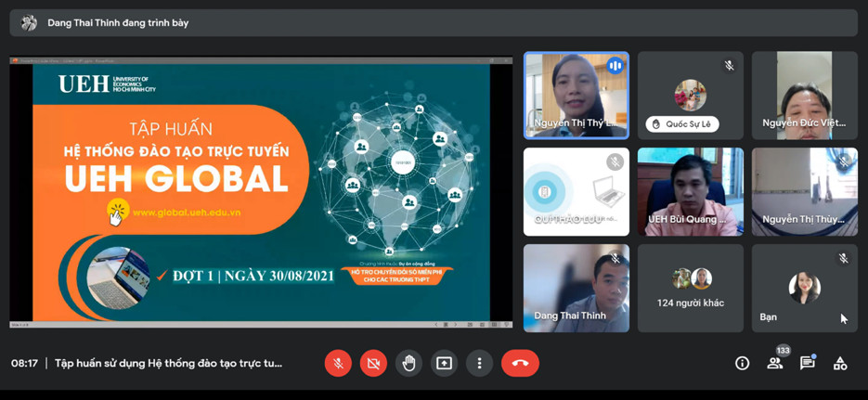The height and width of the screenshot is (400, 868).
Task: Click the muted mic icon on Quốc Sự Lê tile
Action: click(729, 66)
